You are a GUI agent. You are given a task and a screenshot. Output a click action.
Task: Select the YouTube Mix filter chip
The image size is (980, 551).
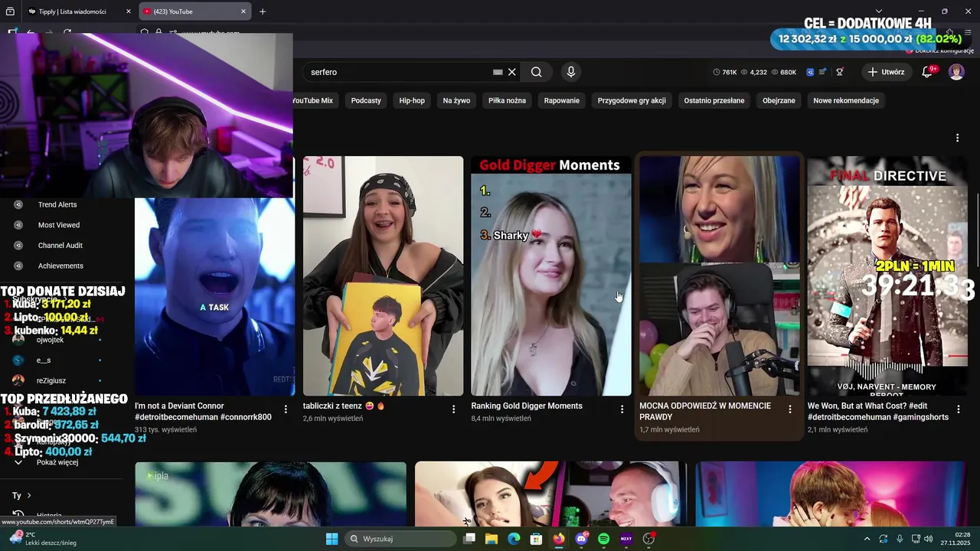(x=312, y=100)
